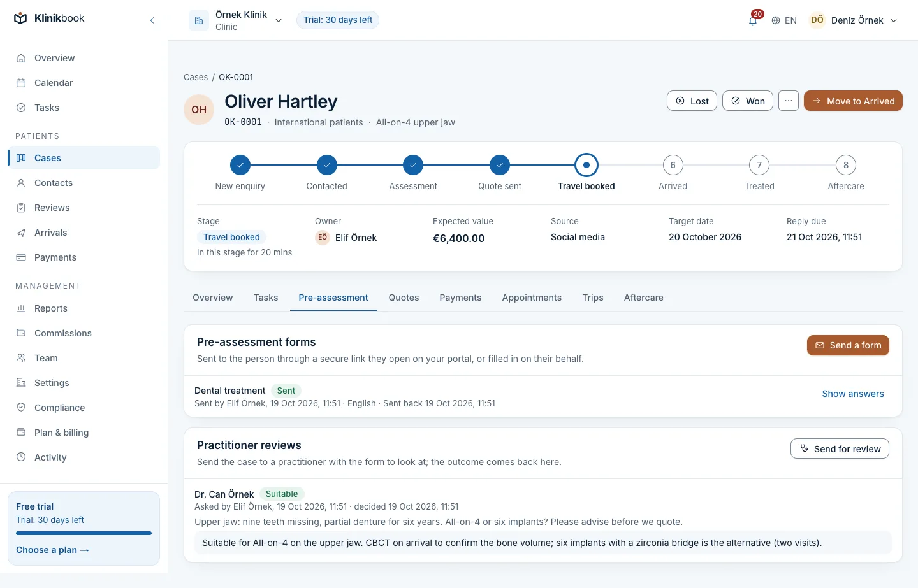Go to Arrivals in the sidebar
918x588 pixels.
click(x=84, y=233)
